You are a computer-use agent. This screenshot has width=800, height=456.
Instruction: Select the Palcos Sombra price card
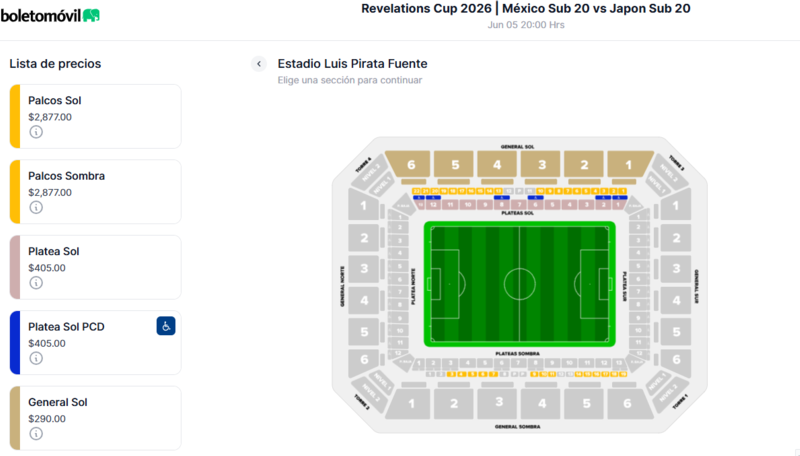point(95,192)
